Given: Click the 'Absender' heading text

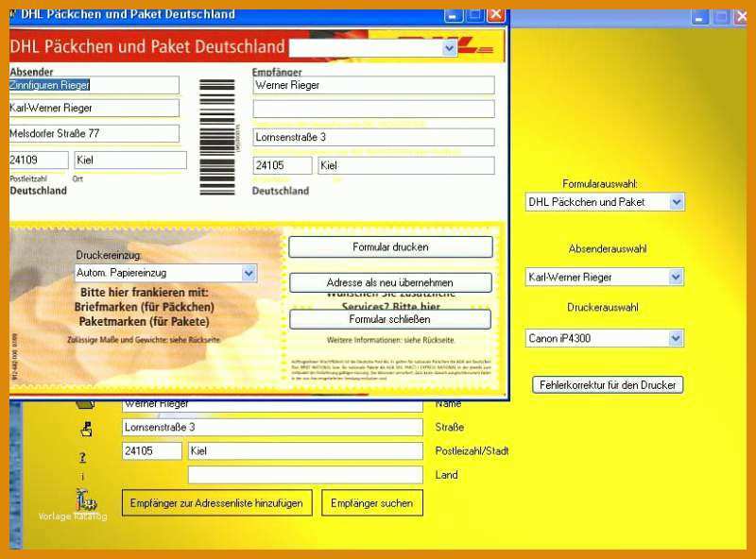Looking at the screenshot, I should coord(31,72).
